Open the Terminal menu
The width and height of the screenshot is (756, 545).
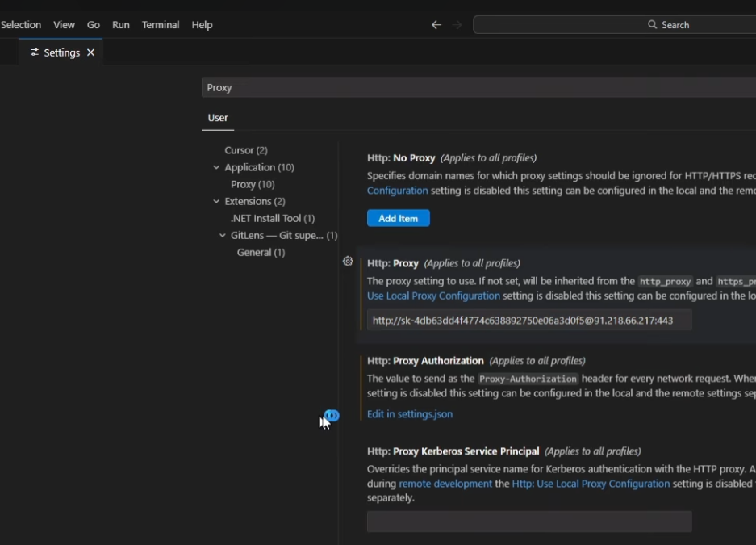(x=161, y=25)
